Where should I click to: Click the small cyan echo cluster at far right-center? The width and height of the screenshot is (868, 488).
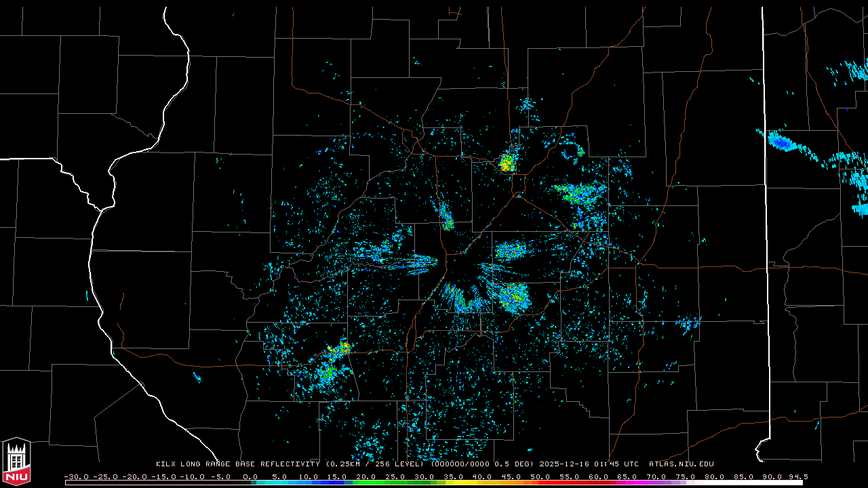point(690,323)
